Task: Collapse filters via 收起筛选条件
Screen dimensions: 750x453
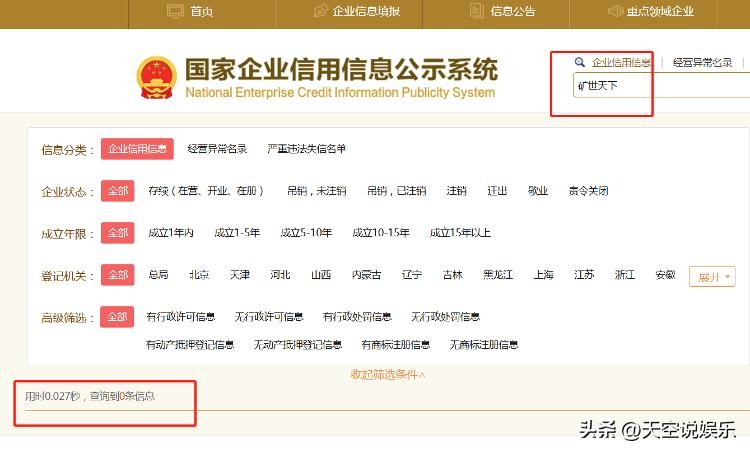Action: [x=387, y=374]
